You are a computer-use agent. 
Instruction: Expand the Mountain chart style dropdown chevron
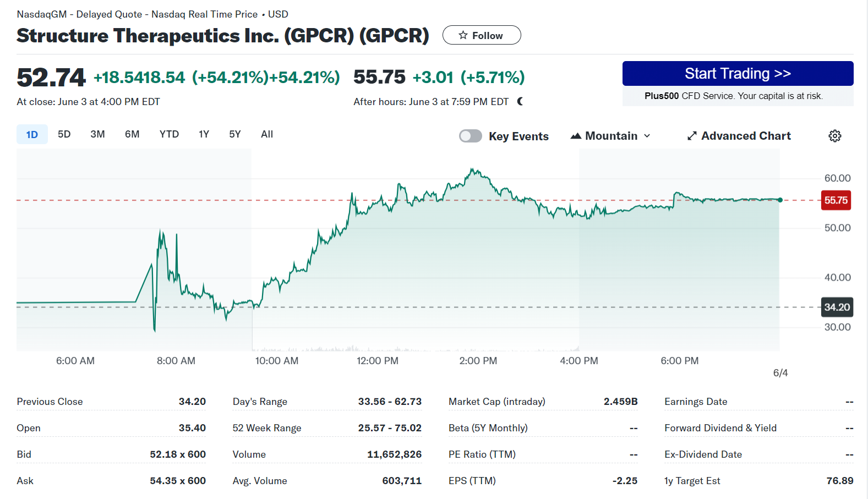[x=647, y=136]
